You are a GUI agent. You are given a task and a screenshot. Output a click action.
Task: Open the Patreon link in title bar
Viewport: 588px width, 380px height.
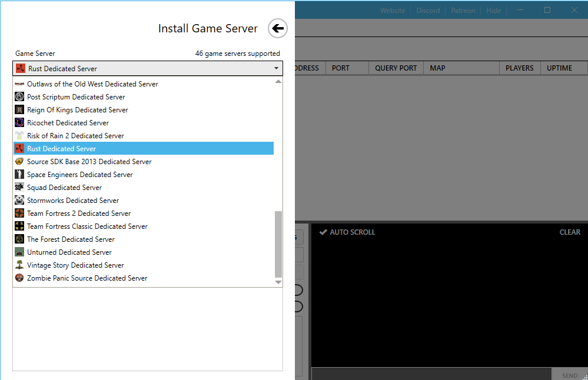pyautogui.click(x=463, y=11)
